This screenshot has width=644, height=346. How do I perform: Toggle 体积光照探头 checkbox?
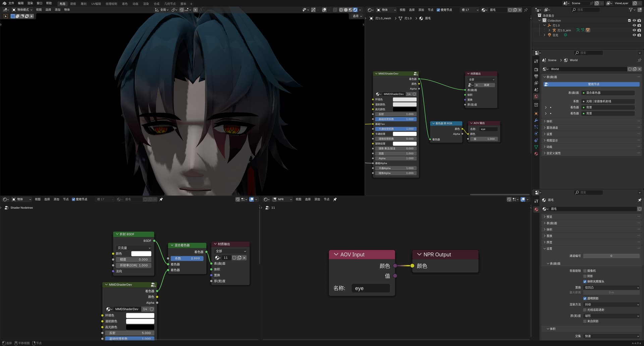[585, 282]
